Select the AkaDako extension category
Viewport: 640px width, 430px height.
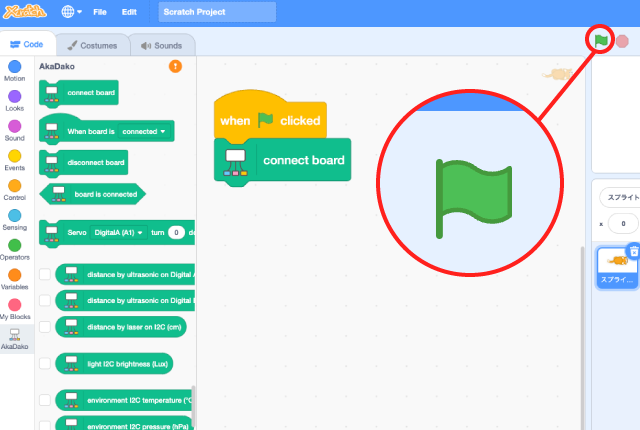pos(15,339)
